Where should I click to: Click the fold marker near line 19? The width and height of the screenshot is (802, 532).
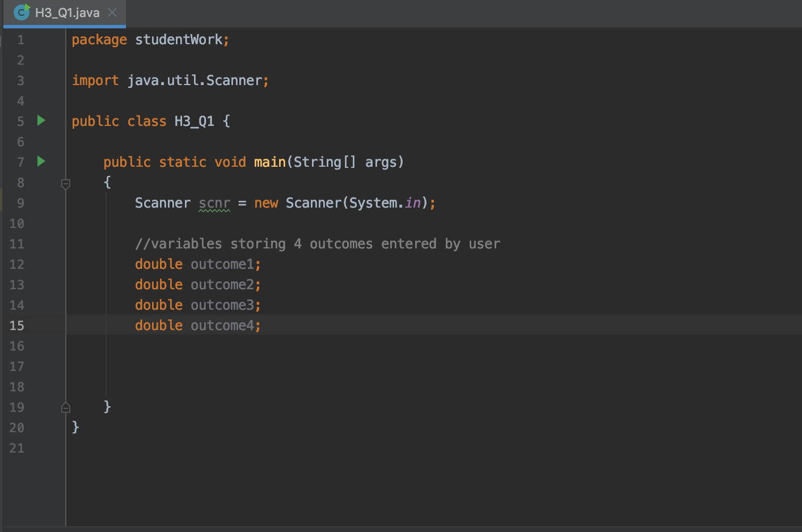pyautogui.click(x=65, y=407)
